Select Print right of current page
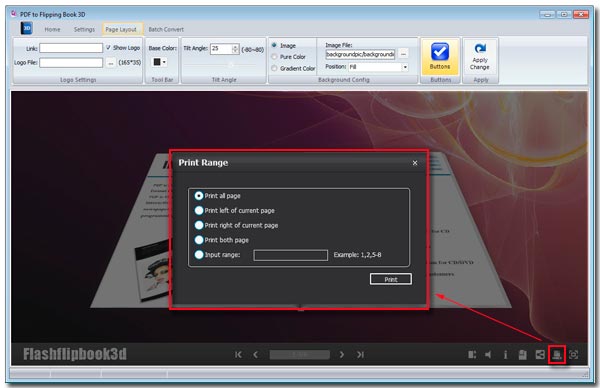The image size is (600, 388). point(199,225)
